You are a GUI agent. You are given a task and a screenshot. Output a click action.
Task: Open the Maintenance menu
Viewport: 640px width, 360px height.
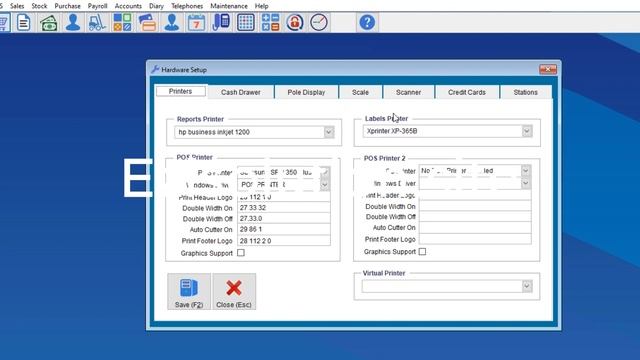229,6
